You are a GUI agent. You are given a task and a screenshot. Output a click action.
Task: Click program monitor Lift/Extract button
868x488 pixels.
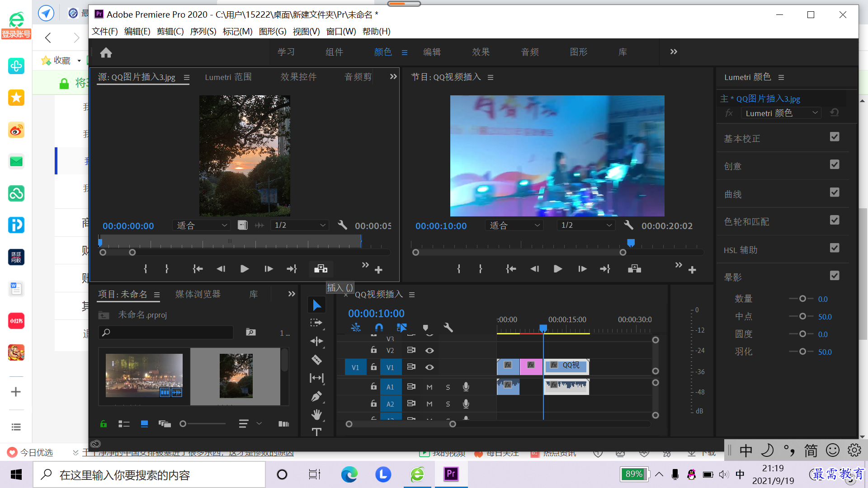[635, 269]
